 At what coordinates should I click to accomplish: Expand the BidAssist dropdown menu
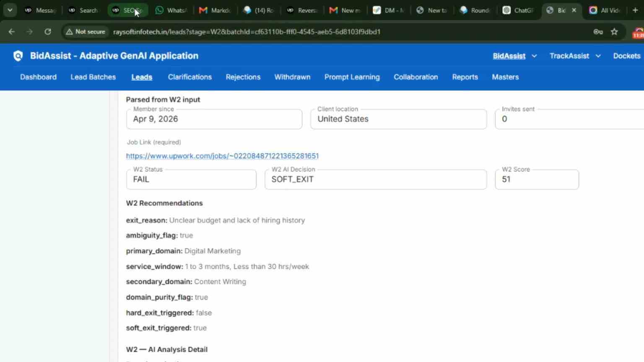tap(515, 56)
